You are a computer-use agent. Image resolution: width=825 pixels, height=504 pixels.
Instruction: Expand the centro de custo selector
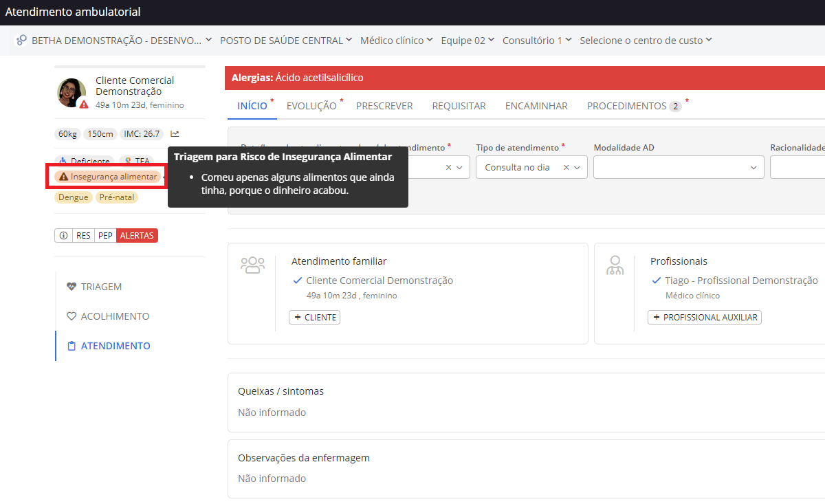pos(646,41)
